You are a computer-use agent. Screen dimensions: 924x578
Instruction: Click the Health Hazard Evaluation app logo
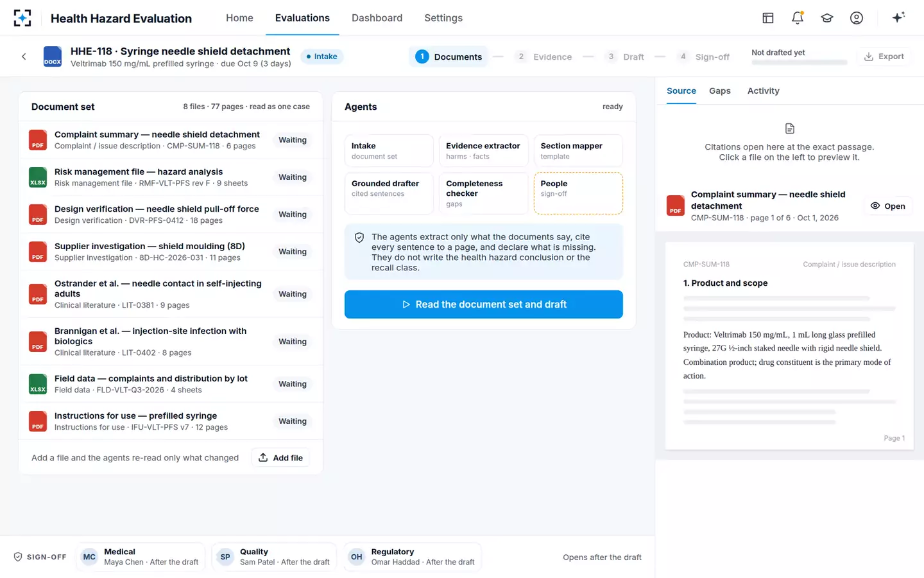point(22,18)
